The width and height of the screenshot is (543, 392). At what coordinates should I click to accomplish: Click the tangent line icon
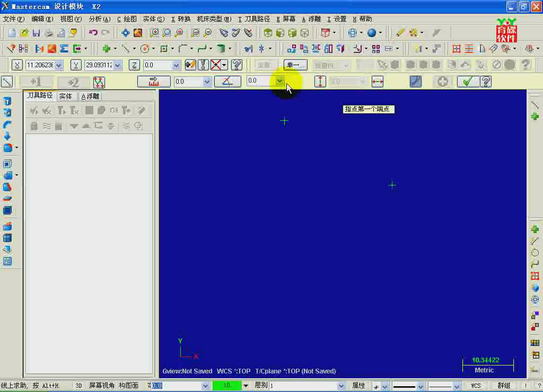[416, 82]
